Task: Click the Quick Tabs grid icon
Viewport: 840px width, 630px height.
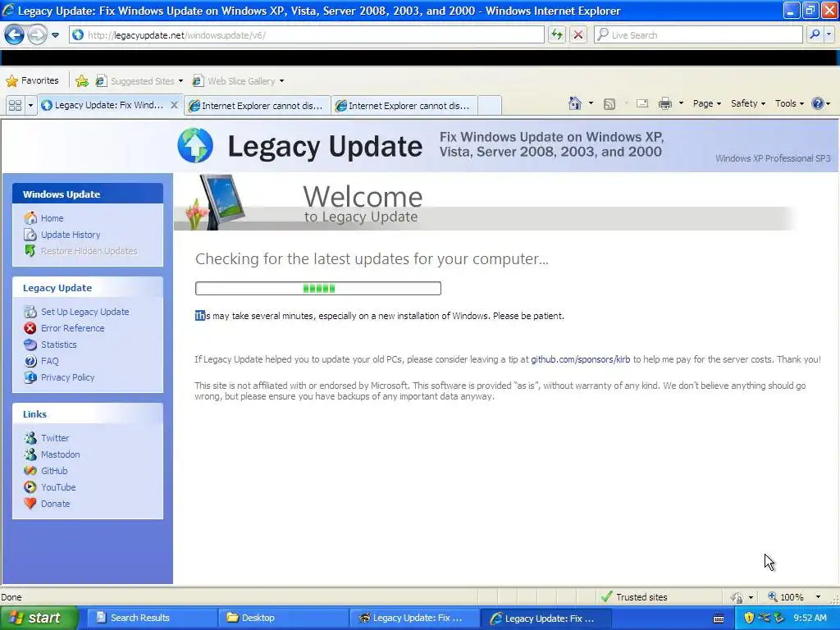Action: click(x=15, y=105)
